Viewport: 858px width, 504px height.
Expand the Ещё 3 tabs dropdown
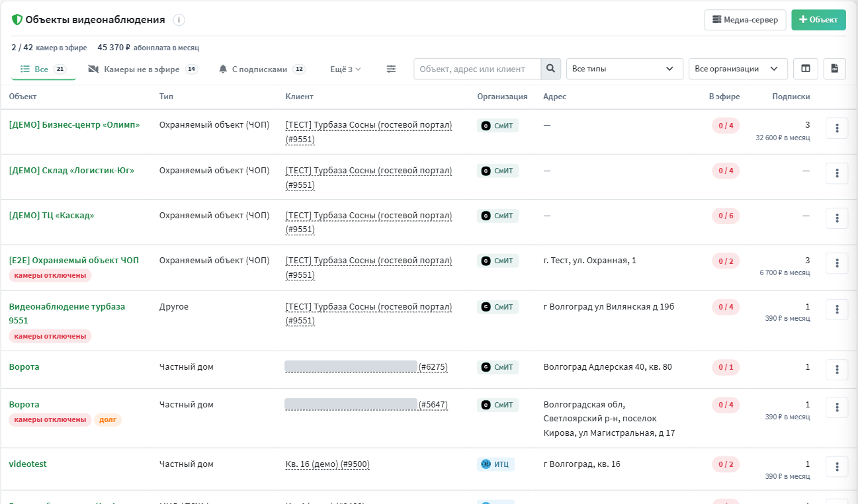[x=345, y=69]
